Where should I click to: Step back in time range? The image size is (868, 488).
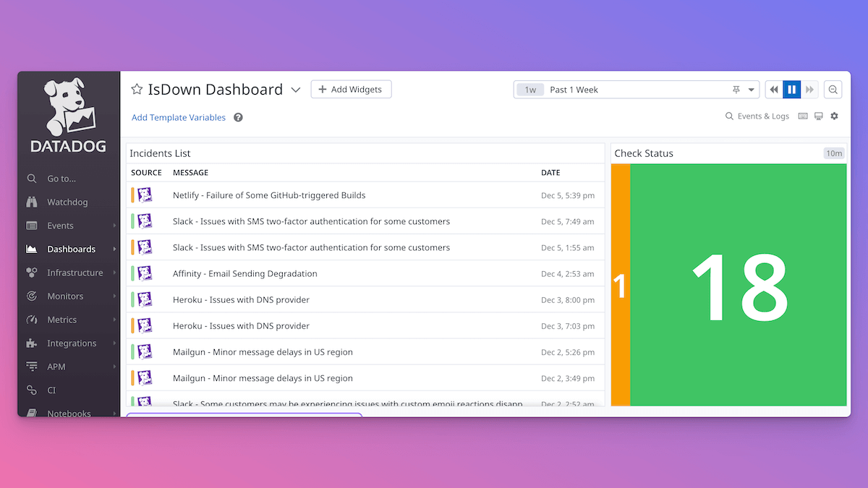pyautogui.click(x=774, y=90)
